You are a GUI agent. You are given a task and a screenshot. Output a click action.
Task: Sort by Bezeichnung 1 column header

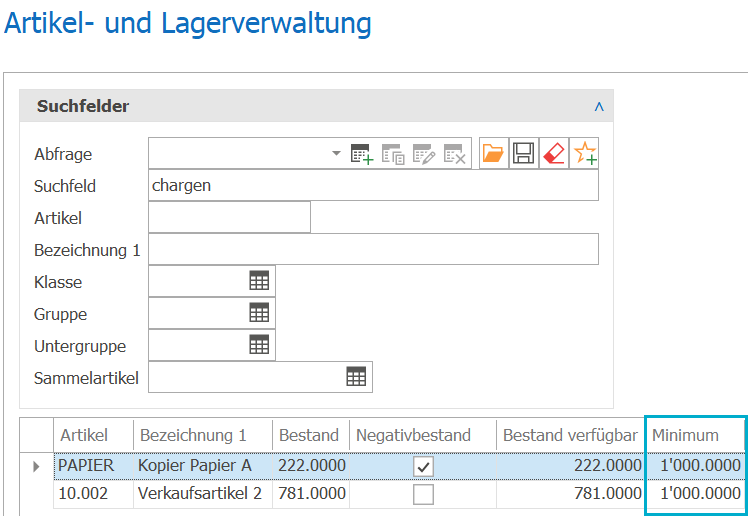[203, 435]
